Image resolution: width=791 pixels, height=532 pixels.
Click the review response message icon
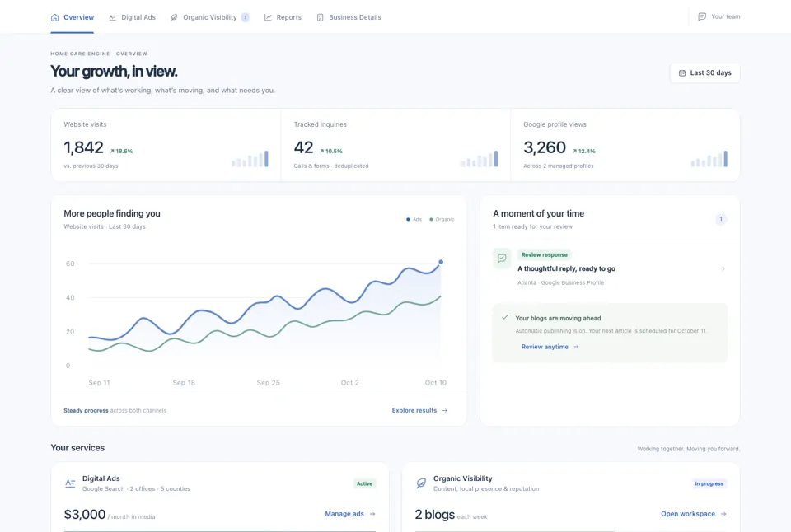(502, 259)
